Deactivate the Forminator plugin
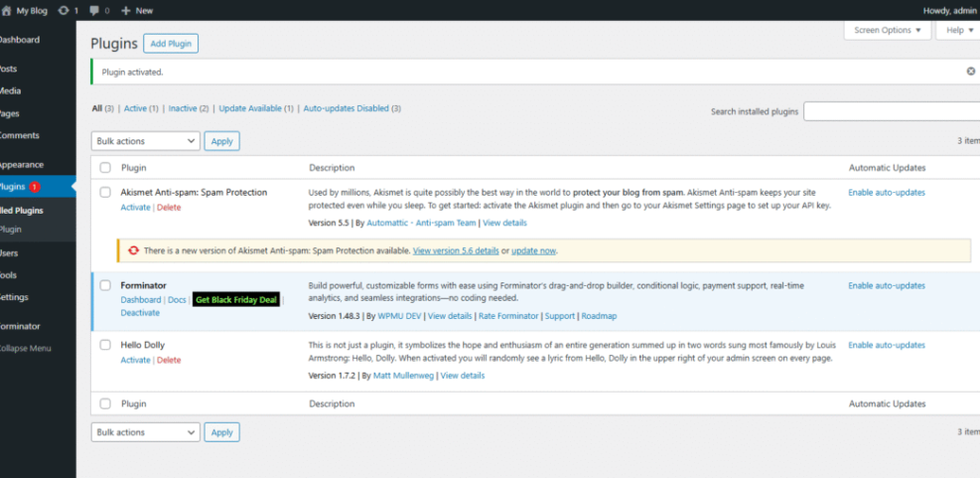The width and height of the screenshot is (980, 478). point(140,313)
